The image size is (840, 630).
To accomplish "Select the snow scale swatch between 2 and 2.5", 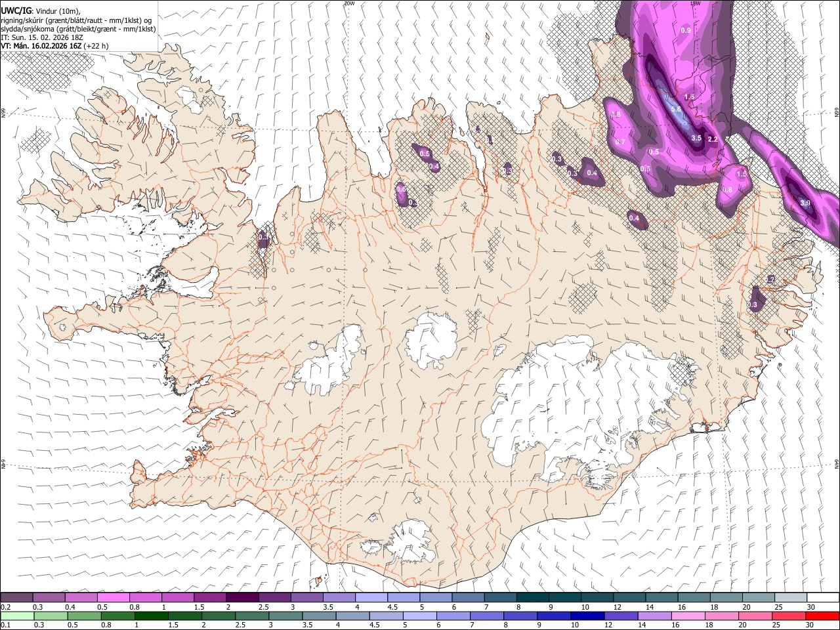I will (x=243, y=598).
